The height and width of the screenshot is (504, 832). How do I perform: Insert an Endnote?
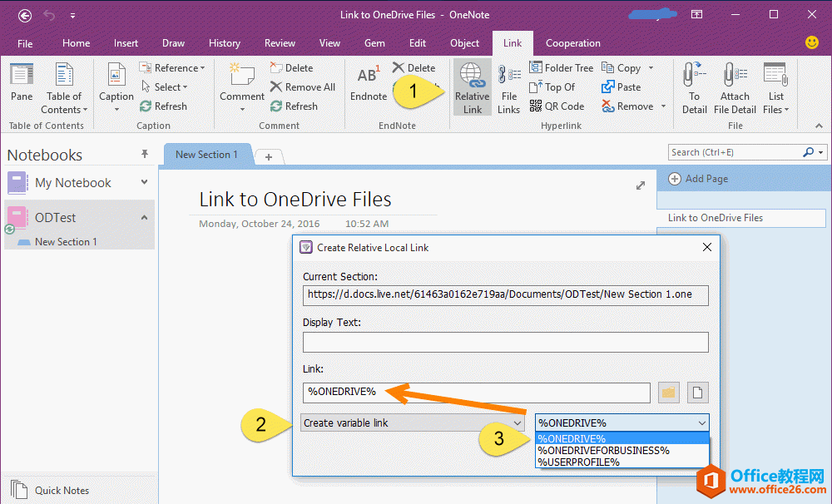(x=369, y=84)
